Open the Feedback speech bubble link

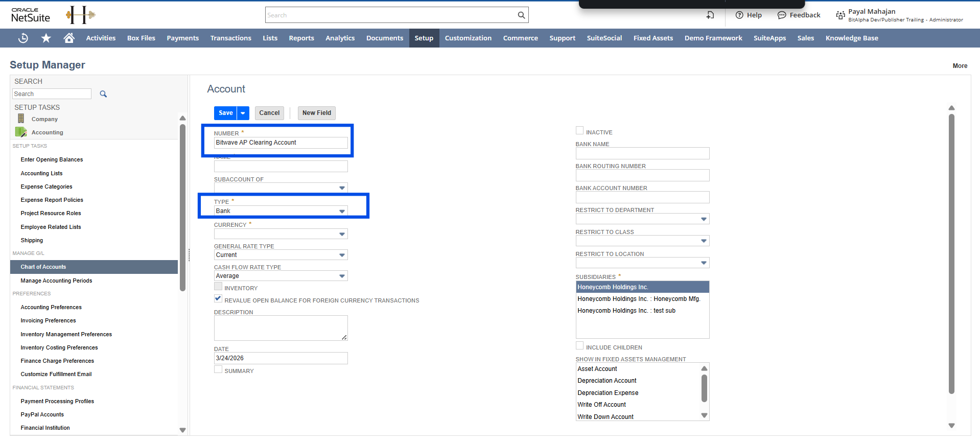tap(799, 15)
